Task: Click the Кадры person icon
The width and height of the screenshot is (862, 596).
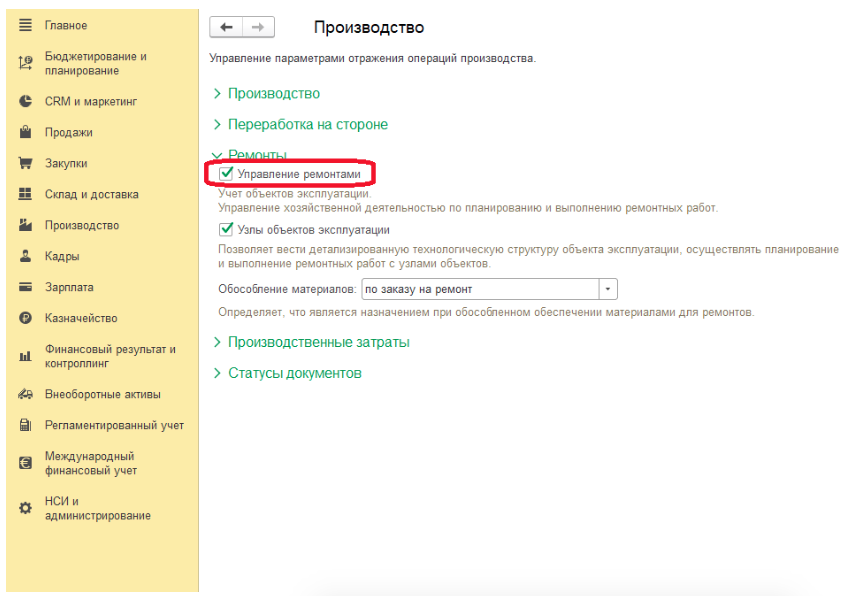Action: coord(25,256)
